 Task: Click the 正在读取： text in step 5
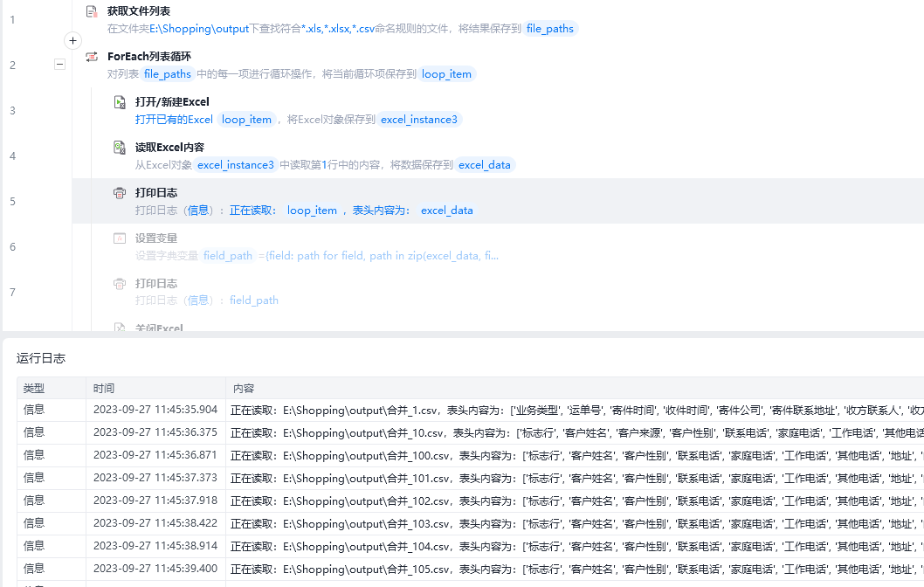(253, 211)
